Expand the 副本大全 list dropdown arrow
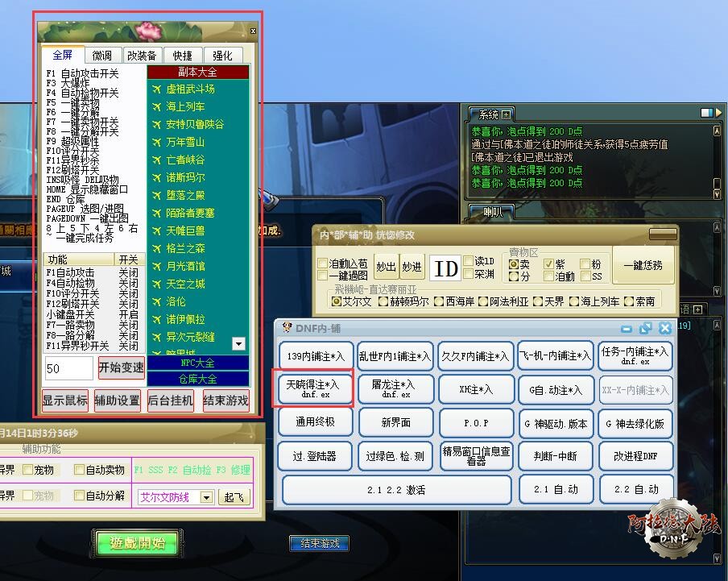 pyautogui.click(x=238, y=343)
